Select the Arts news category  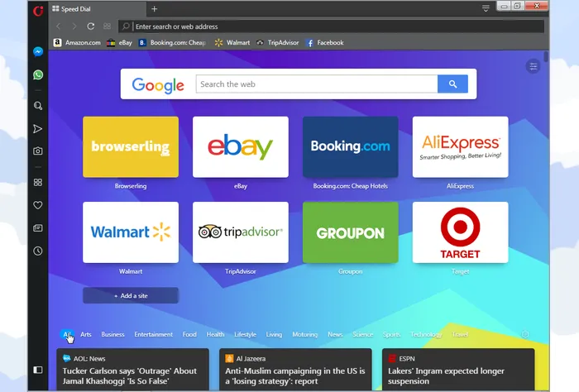click(86, 334)
